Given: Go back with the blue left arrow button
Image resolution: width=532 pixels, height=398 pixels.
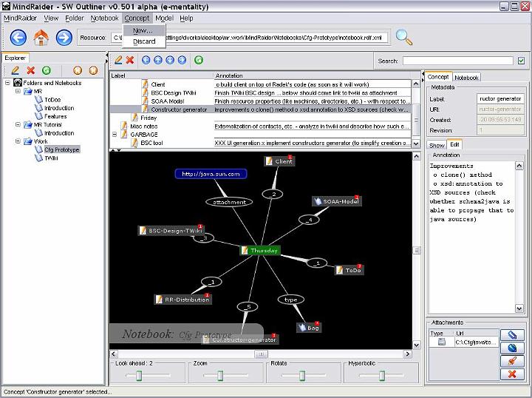Looking at the screenshot, I should click(x=18, y=37).
